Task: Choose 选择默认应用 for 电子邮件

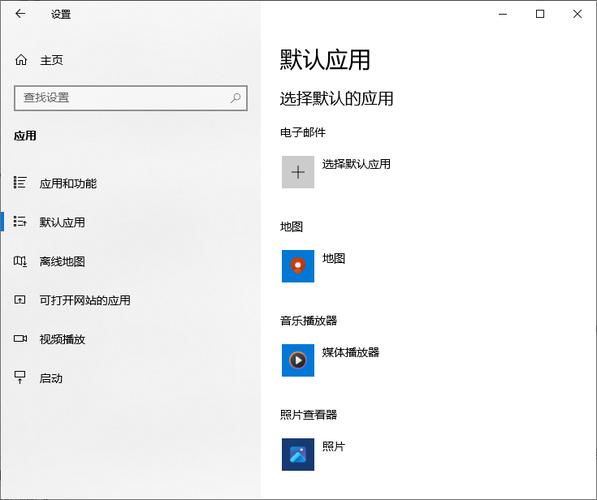Action: (356, 164)
